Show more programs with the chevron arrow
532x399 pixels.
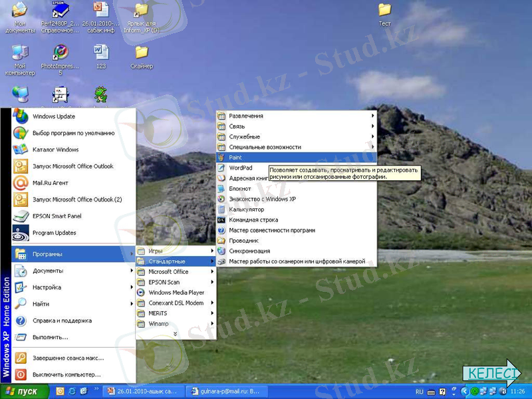176,334
